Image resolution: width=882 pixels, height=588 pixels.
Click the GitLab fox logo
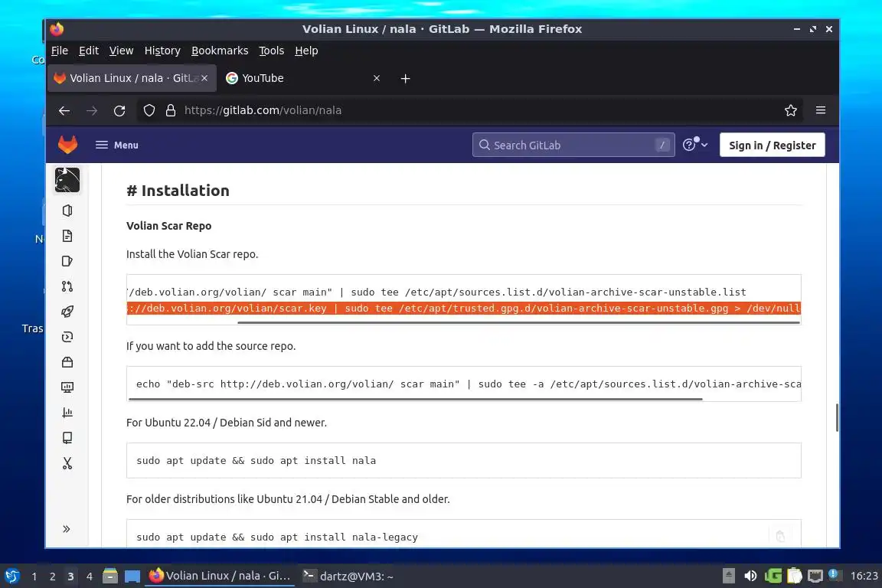click(67, 145)
